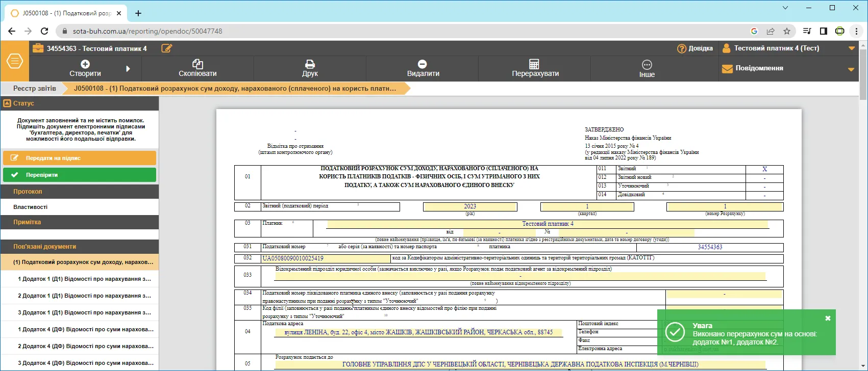The height and width of the screenshot is (371, 868).
Task: Click the Перерахувати calculator icon
Action: 534,64
